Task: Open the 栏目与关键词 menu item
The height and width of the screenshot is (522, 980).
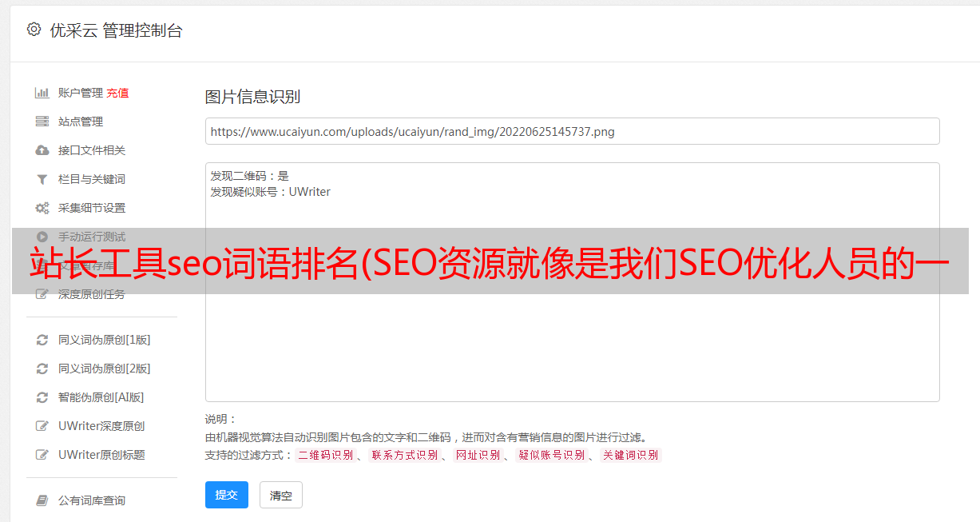Action: click(92, 179)
